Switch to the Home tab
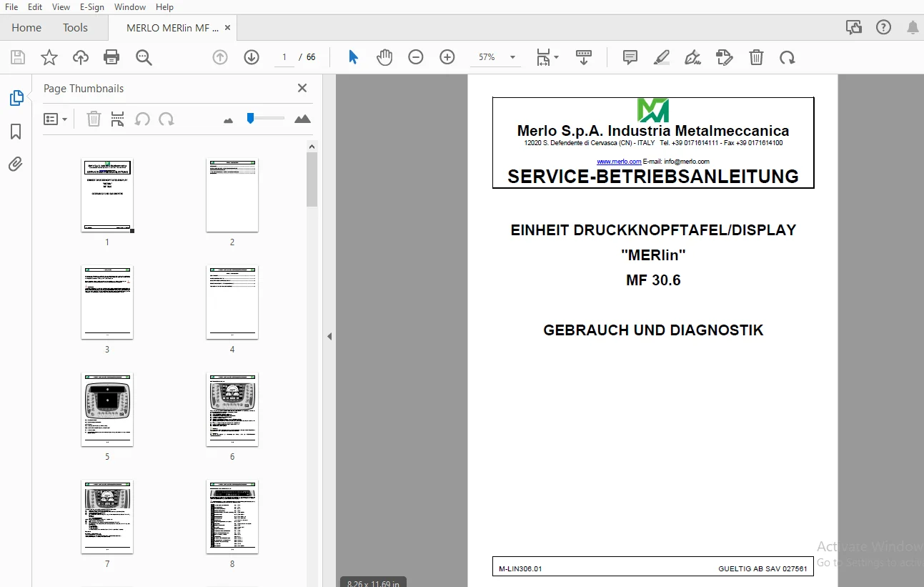 pyautogui.click(x=26, y=28)
